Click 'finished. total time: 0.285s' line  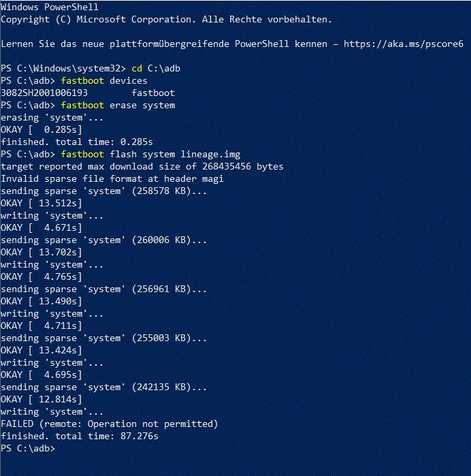[x=77, y=142]
